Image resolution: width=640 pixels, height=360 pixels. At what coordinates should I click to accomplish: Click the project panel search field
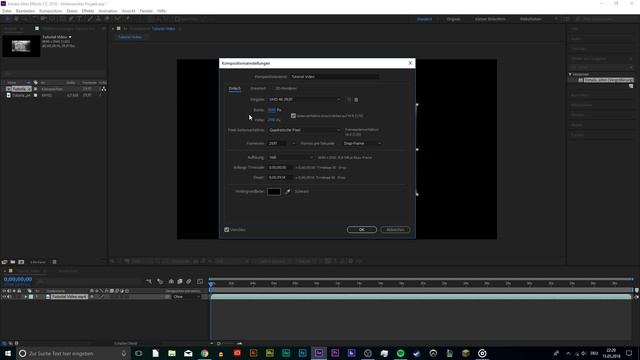(x=54, y=73)
